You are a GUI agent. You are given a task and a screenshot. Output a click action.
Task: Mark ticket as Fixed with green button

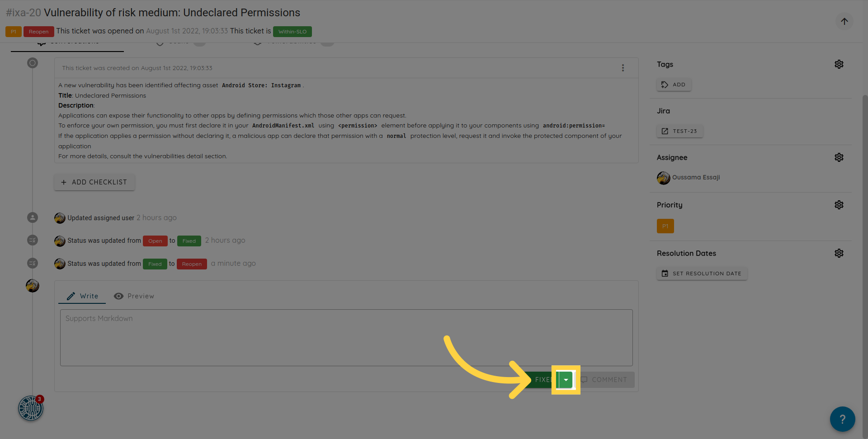pyautogui.click(x=541, y=380)
